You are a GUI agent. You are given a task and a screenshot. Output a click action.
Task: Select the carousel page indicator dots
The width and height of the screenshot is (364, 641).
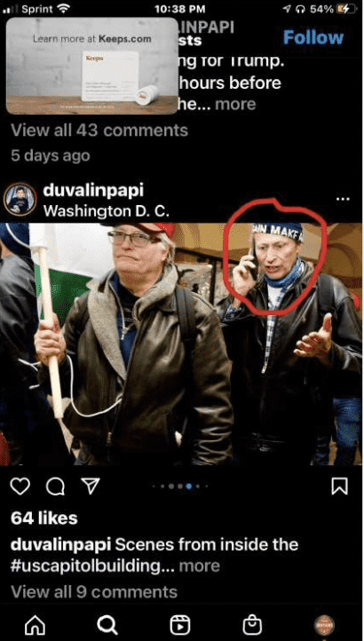[181, 486]
